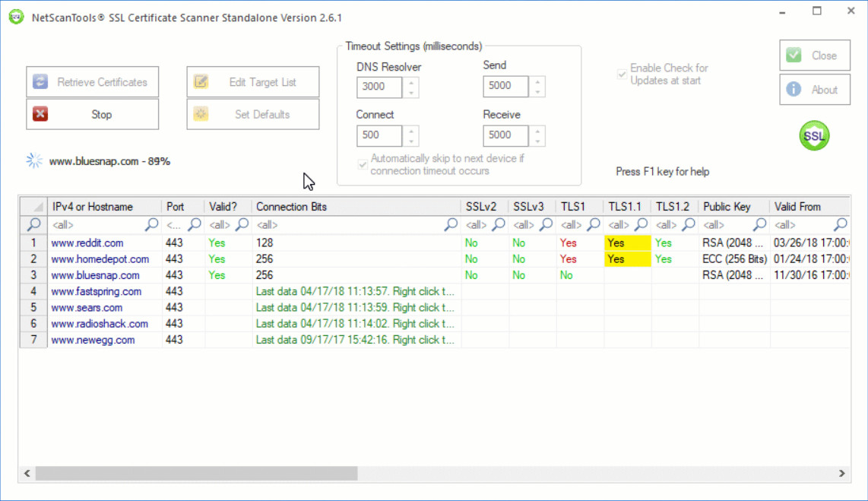The image size is (868, 501).
Task: Click the busy spinner next to www.bluesnap.com
Action: coord(34,160)
